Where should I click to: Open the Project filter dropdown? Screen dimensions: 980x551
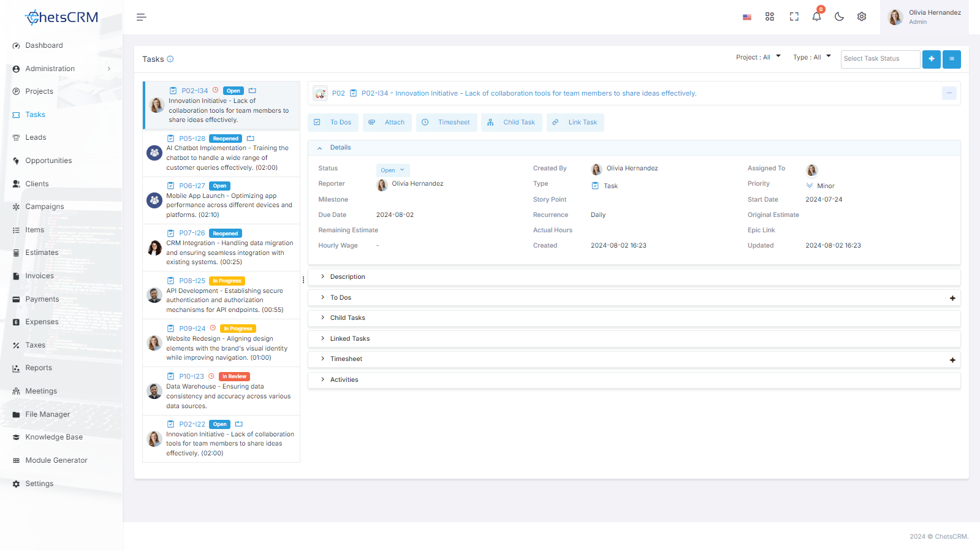758,57
